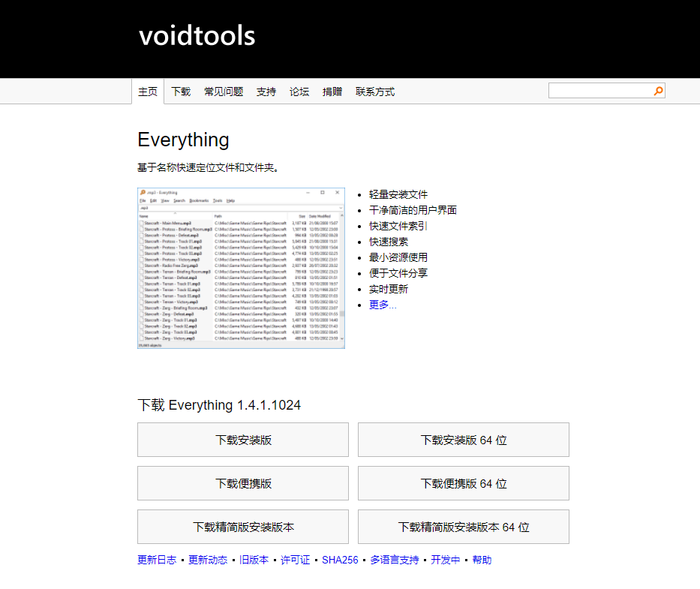Click the 下载便携版 64 位 button
This screenshot has height=589, width=700.
point(464,483)
